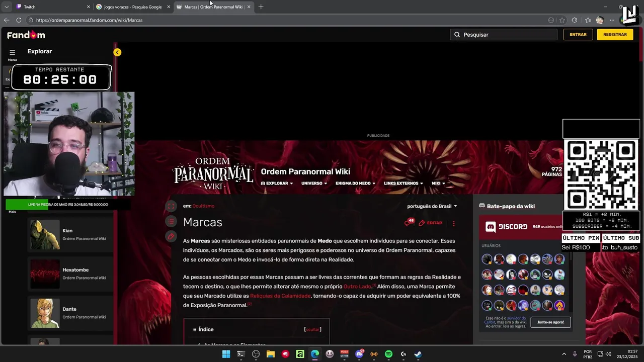The width and height of the screenshot is (644, 362).
Task: Click the Discord logo in chat widget
Action: pos(506,227)
